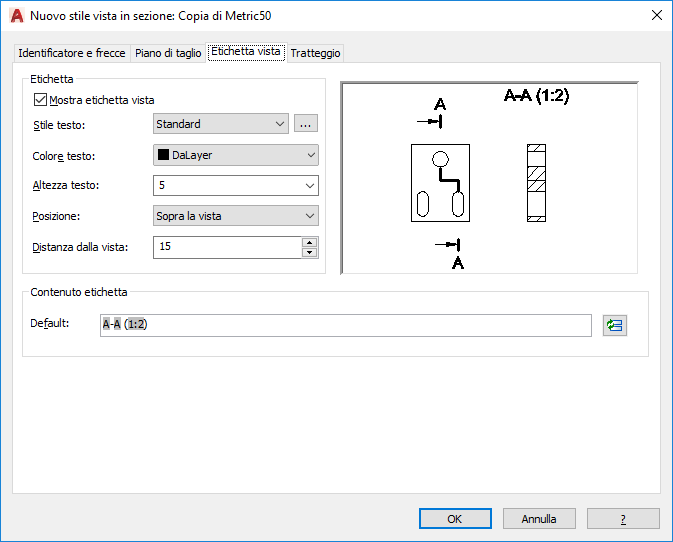Expand the Altezza testo combo box

click(x=310, y=186)
